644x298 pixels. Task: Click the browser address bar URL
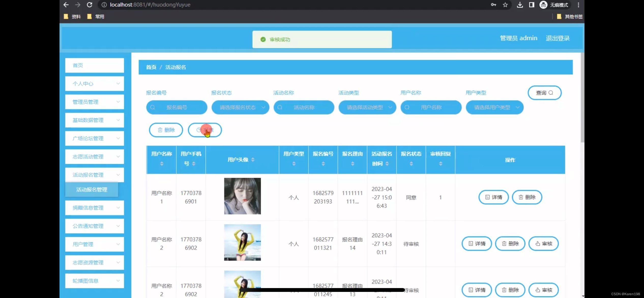(150, 5)
